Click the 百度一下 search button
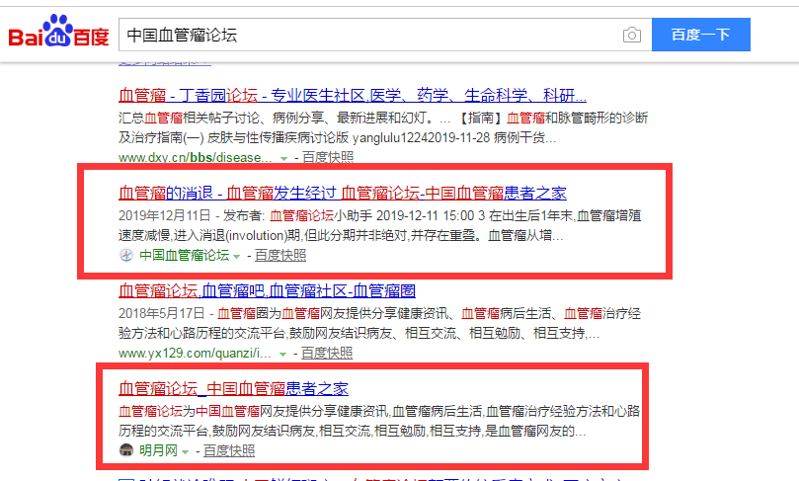The image size is (799, 481). pos(701,35)
